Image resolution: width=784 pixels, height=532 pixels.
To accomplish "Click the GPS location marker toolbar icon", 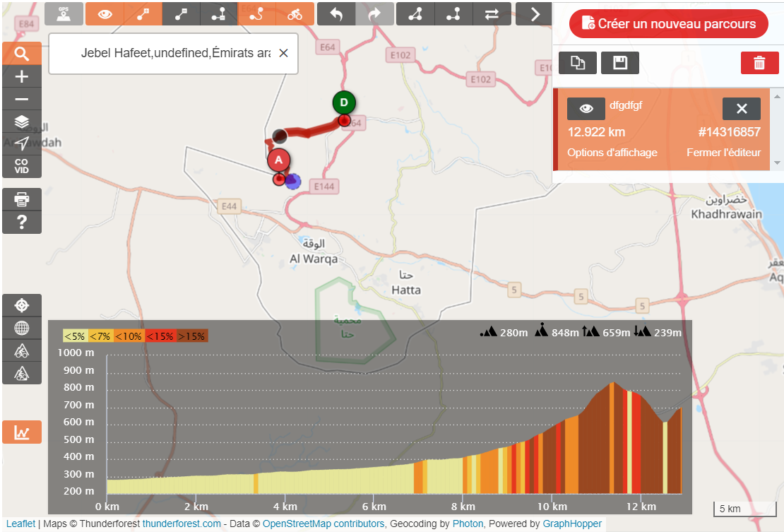I will 64,14.
